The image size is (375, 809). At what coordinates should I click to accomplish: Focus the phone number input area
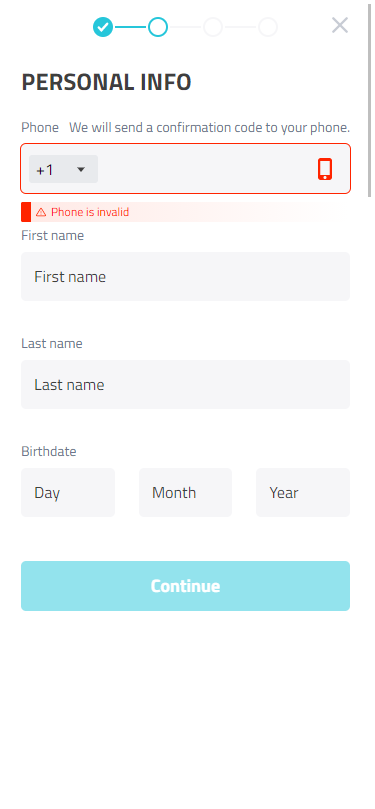click(x=206, y=169)
